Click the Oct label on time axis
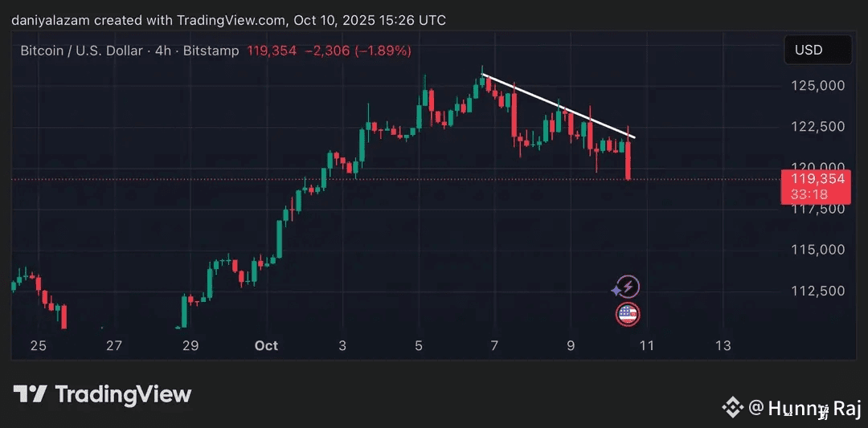 pyautogui.click(x=266, y=345)
